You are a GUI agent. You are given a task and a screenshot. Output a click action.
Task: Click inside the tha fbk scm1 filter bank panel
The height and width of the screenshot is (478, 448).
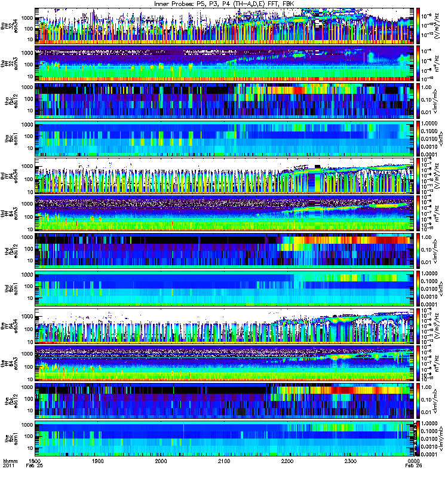tap(224, 139)
